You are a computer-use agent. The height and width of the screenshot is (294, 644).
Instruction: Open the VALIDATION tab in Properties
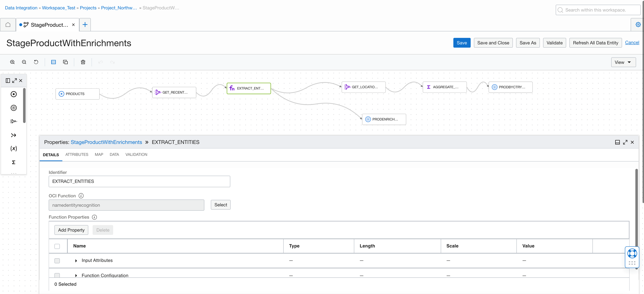(136, 154)
